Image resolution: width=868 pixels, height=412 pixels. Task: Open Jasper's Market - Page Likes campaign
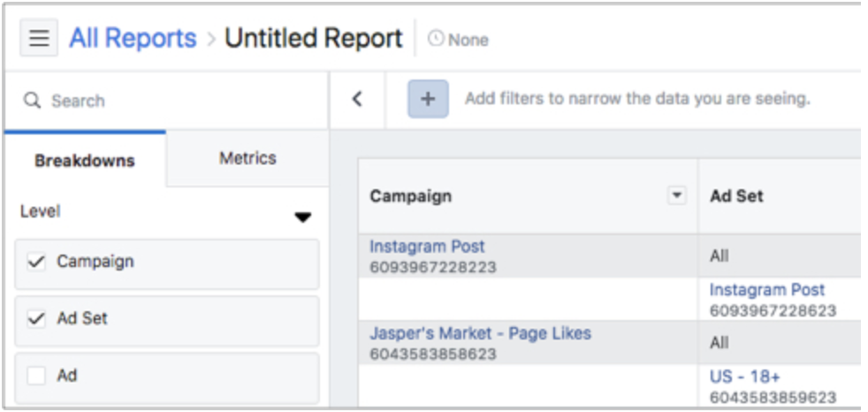[x=480, y=333]
